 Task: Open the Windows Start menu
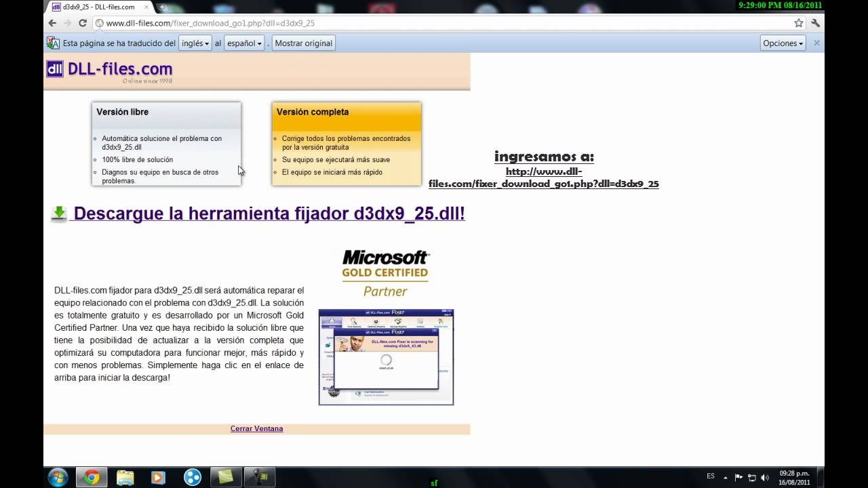click(58, 477)
